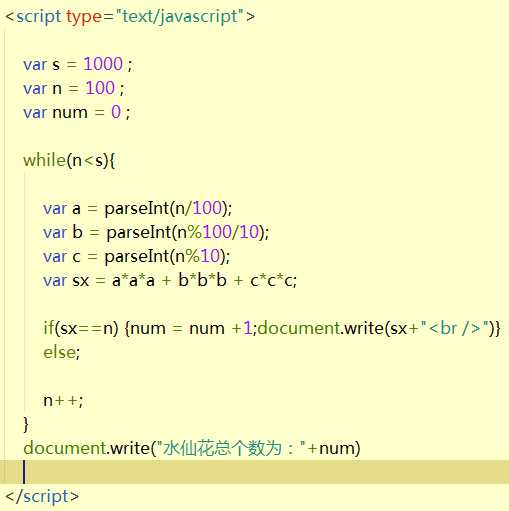Viewport: 509px width, 511px height.
Task: Click the final document.write line with '+num'
Action: tap(192, 448)
